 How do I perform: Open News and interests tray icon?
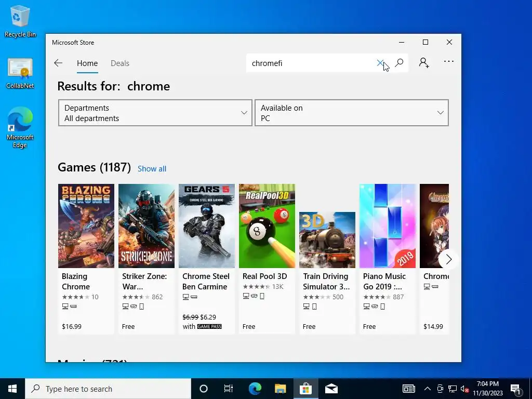click(409, 389)
